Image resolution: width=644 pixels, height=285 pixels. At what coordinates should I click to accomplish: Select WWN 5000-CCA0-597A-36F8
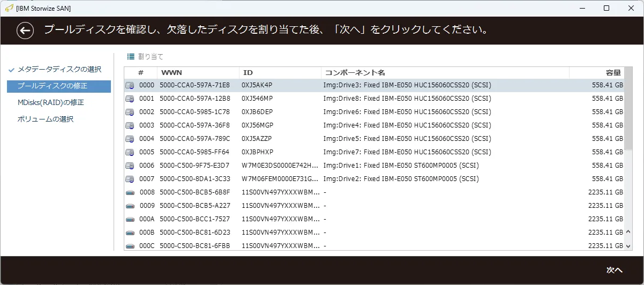194,125
